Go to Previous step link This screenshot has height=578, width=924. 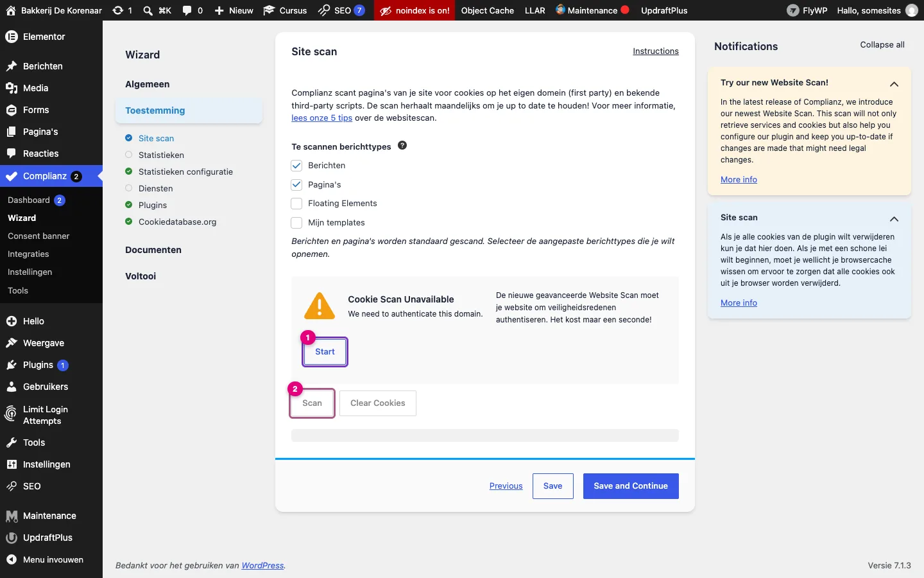[506, 486]
